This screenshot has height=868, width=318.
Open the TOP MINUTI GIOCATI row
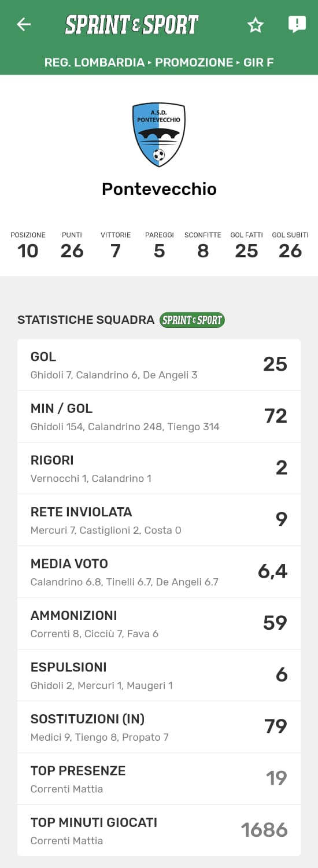[159, 830]
